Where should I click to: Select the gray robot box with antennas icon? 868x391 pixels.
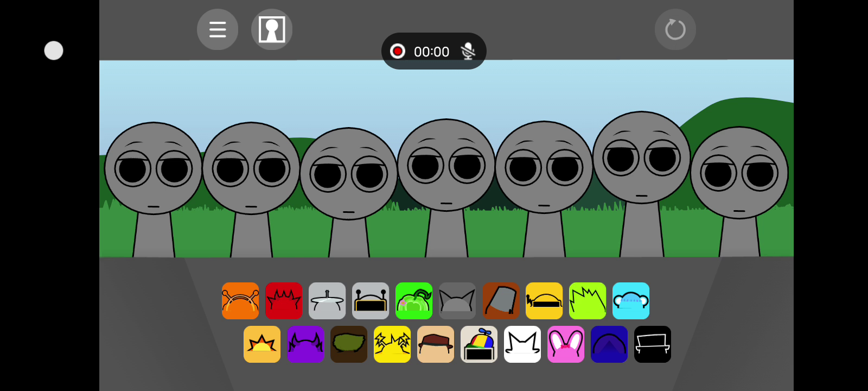(371, 301)
